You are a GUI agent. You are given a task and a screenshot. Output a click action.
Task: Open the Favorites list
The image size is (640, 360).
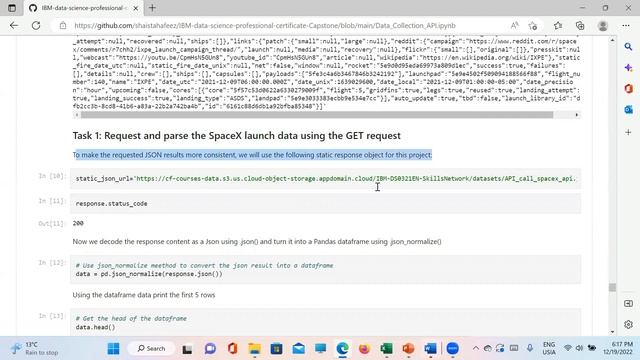coord(558,26)
